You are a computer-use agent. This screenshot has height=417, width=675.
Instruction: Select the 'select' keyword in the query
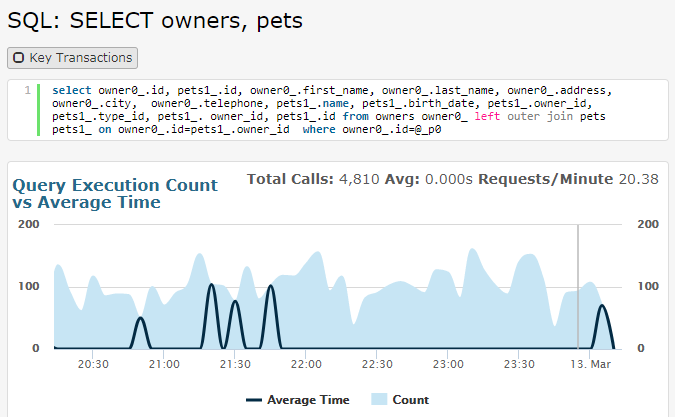pyautogui.click(x=71, y=90)
